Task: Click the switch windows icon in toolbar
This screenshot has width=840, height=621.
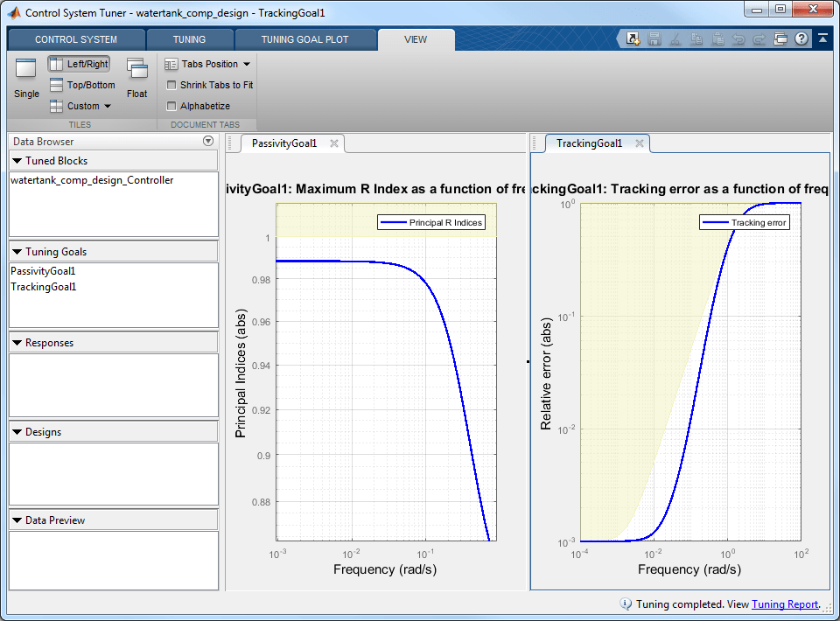Action: (780, 39)
